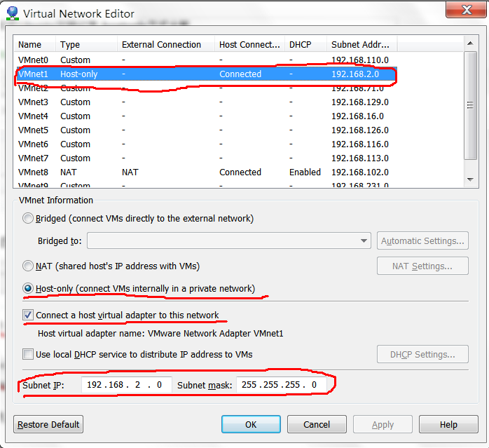
Task: Click the network list scrollbar thumb
Action: [471, 106]
